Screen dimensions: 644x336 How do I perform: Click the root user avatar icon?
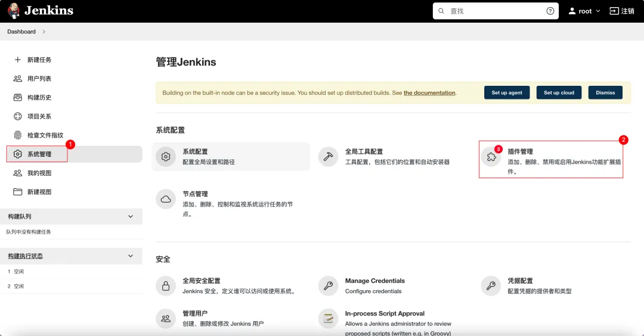click(572, 11)
